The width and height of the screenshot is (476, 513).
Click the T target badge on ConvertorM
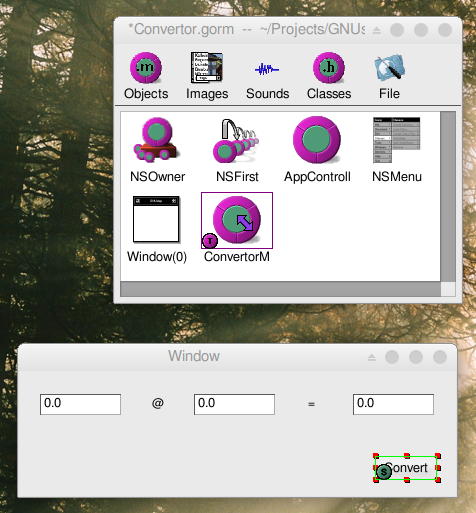point(210,241)
